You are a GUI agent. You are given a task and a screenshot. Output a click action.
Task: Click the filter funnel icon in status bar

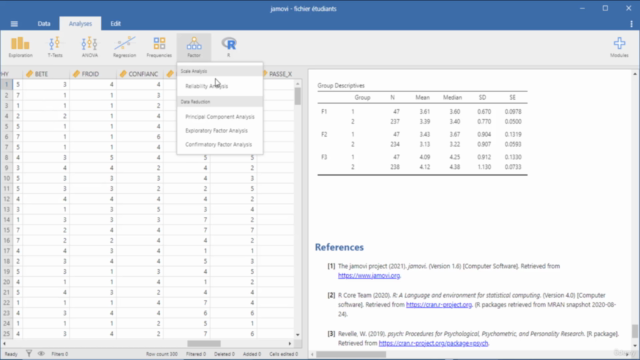29,353
